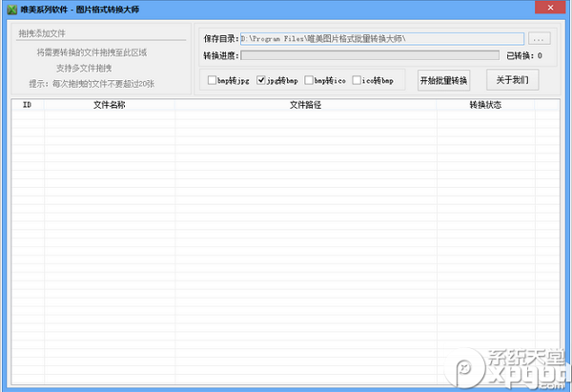The width and height of the screenshot is (572, 392).
Task: Click the browse "..." button for save directory
Action: [x=540, y=39]
